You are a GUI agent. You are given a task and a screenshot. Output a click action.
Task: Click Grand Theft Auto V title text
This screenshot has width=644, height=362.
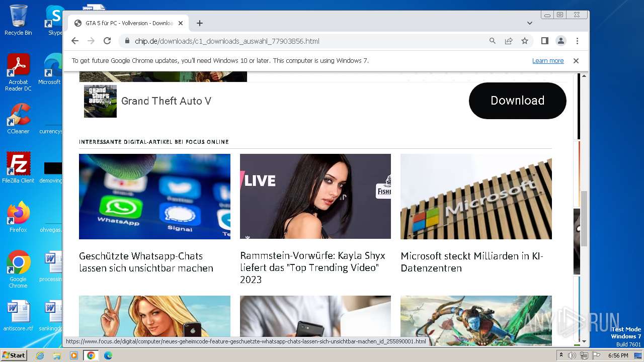[166, 101]
